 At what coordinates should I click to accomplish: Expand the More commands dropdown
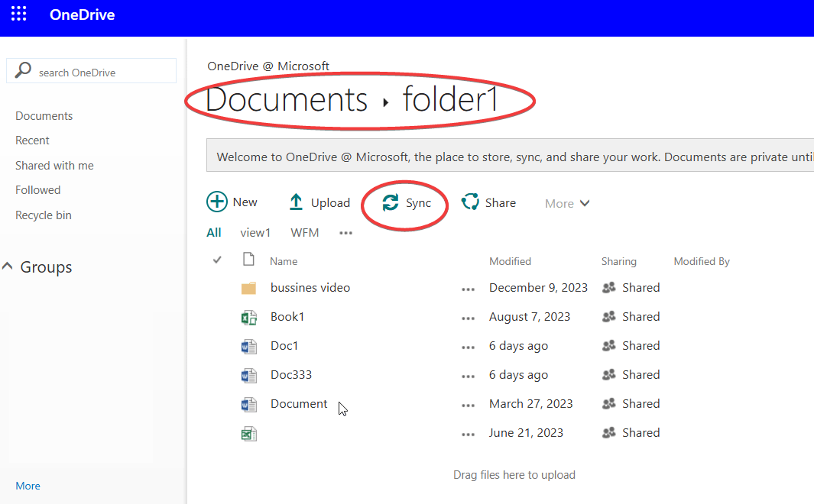(566, 203)
